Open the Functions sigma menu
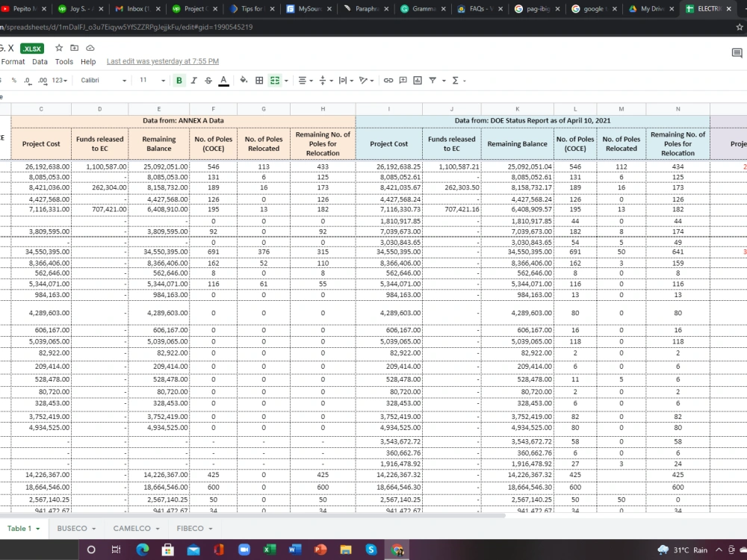The width and height of the screenshot is (747, 560). pos(458,81)
